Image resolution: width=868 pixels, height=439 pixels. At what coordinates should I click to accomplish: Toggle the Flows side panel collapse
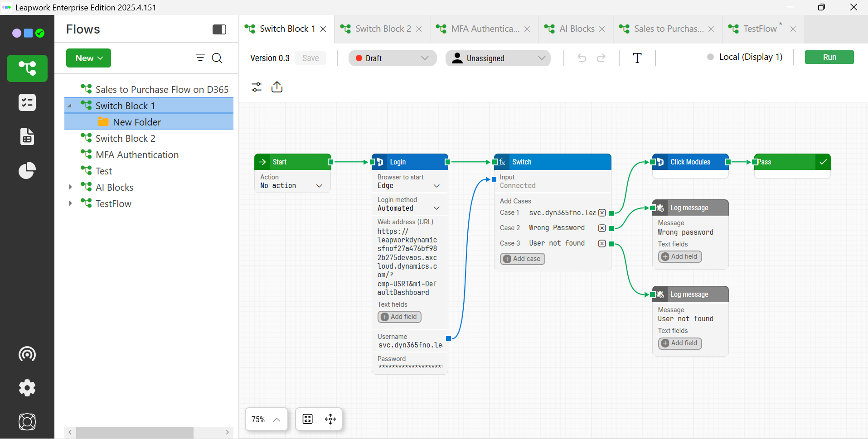[x=219, y=29]
